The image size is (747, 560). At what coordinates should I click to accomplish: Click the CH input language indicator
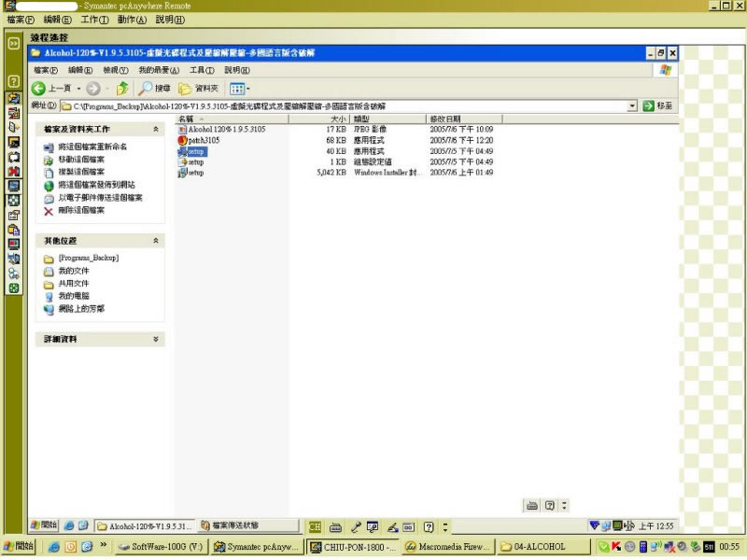(x=315, y=526)
